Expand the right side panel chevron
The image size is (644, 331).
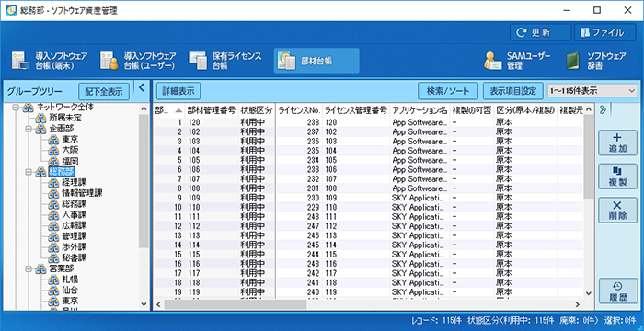(x=603, y=109)
